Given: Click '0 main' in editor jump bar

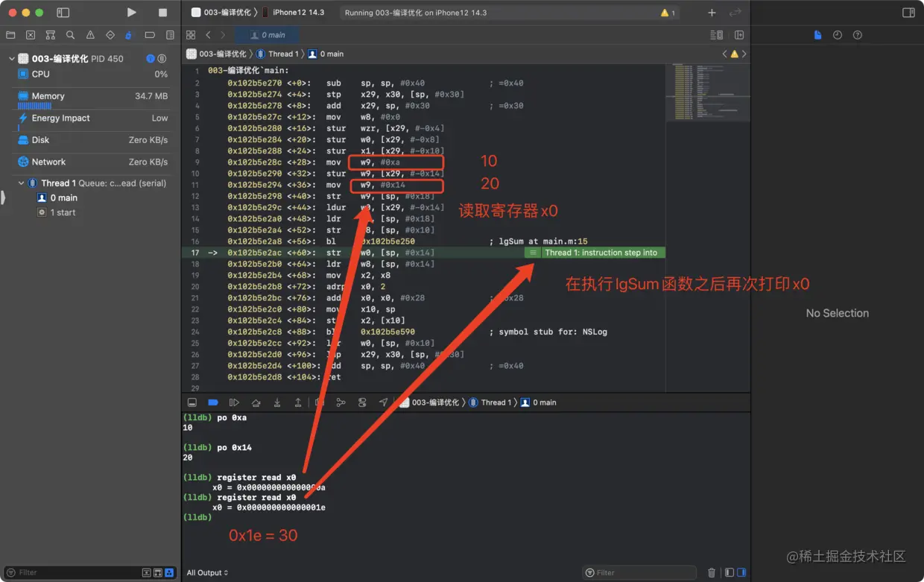Looking at the screenshot, I should [x=326, y=54].
